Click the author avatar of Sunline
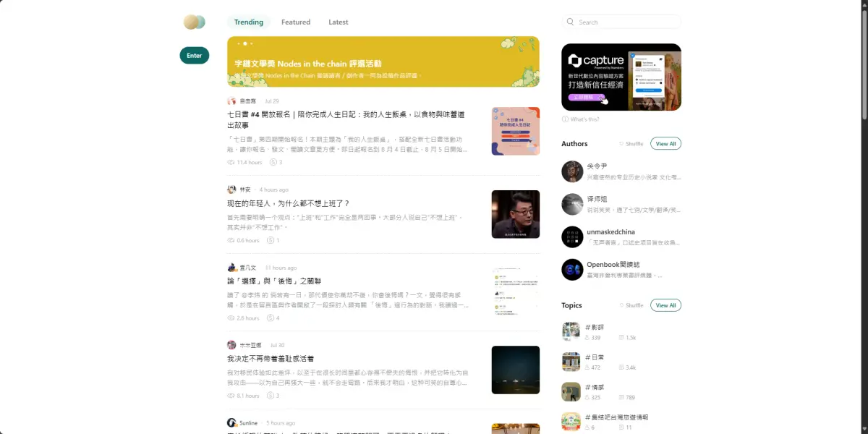This screenshot has height=434, width=868. tap(231, 422)
